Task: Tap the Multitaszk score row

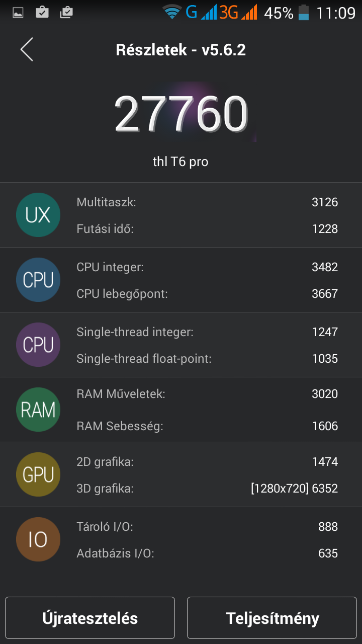Action: click(x=201, y=202)
